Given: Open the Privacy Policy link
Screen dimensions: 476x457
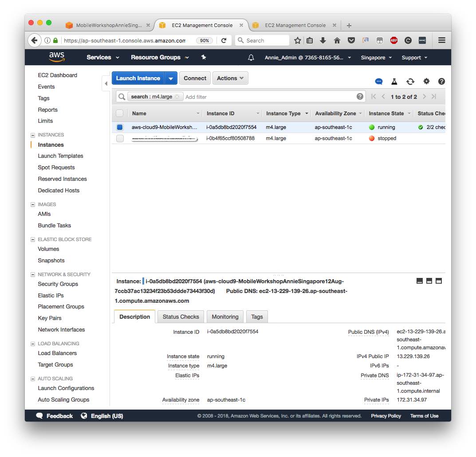Looking at the screenshot, I should point(386,416).
